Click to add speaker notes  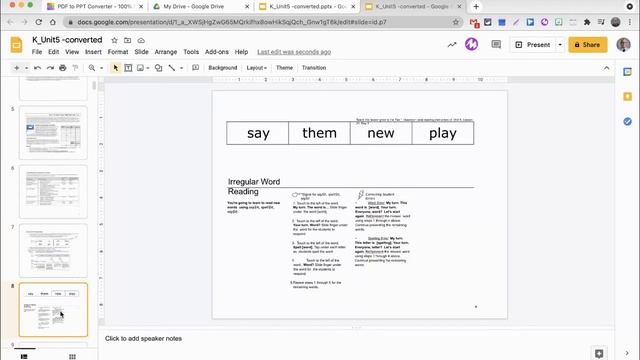(143, 338)
